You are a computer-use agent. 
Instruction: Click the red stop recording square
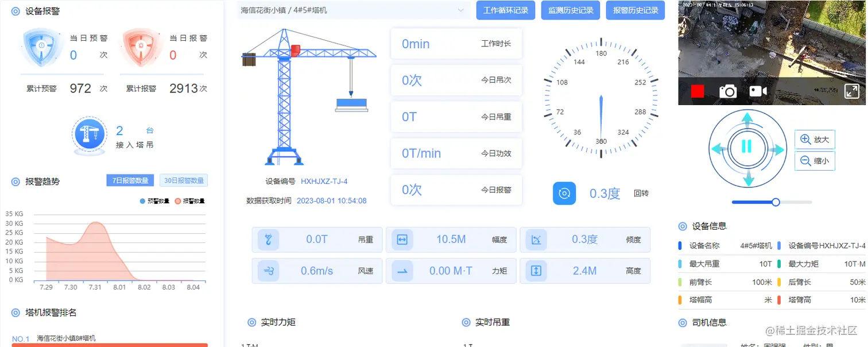coord(697,91)
